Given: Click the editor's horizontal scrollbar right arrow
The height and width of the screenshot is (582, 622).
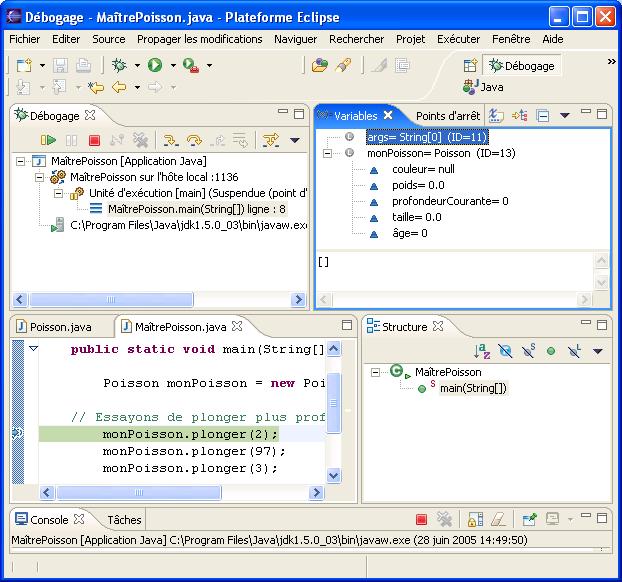Looking at the screenshot, I should coord(319,494).
